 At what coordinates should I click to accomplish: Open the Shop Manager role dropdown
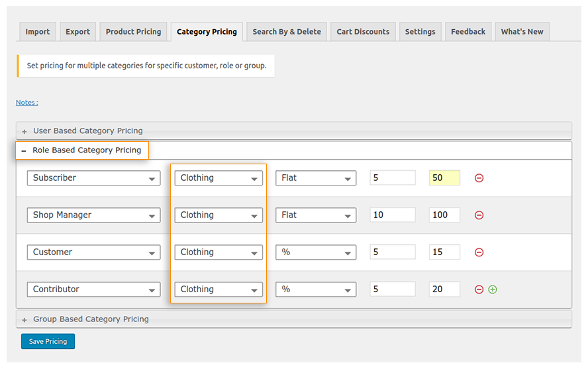click(x=94, y=215)
